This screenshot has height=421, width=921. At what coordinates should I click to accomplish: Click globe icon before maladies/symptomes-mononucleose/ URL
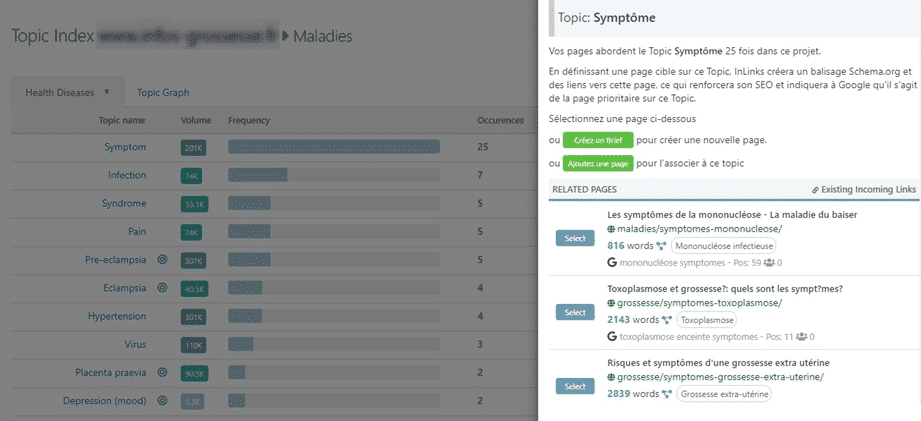click(612, 229)
